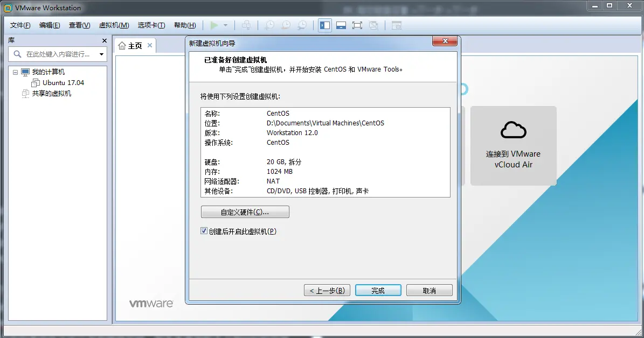
Task: Click the green power-on play icon
Action: tap(214, 25)
